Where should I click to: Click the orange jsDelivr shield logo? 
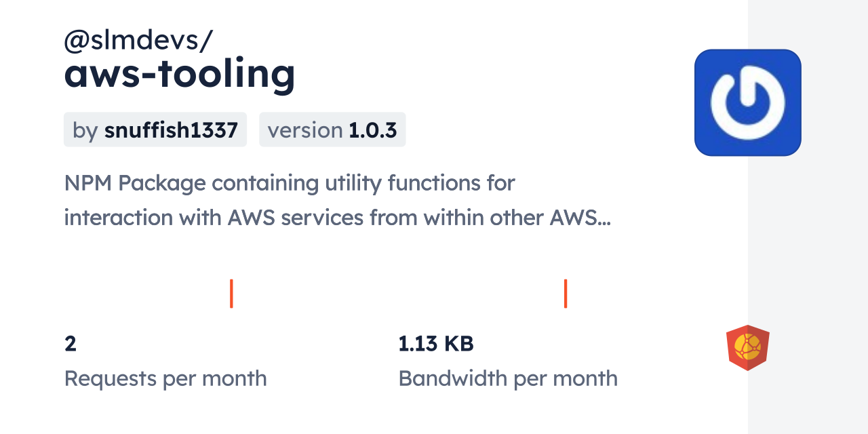pyautogui.click(x=747, y=348)
